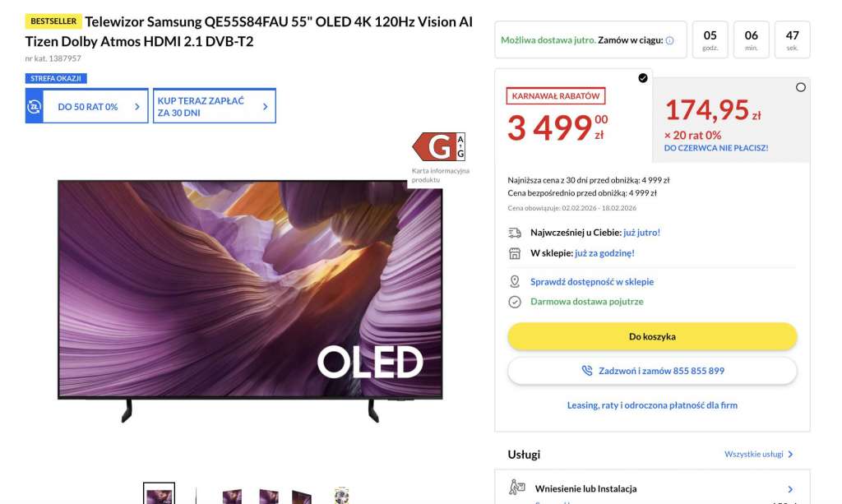Viewport: 842px width, 504px height.
Task: Expand the KUP TERAZ ZAPŁAĆ ZA 30 DNI offer
Action: click(263, 105)
